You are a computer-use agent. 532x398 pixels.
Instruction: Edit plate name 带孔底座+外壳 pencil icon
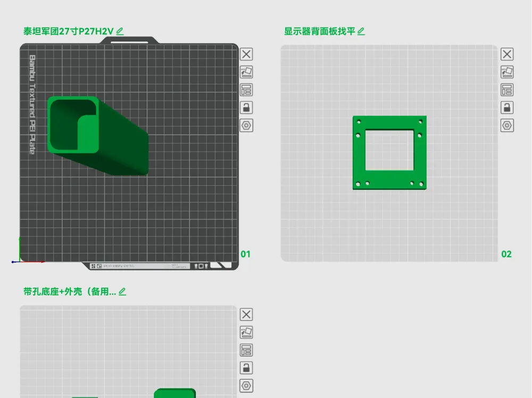pos(122,292)
